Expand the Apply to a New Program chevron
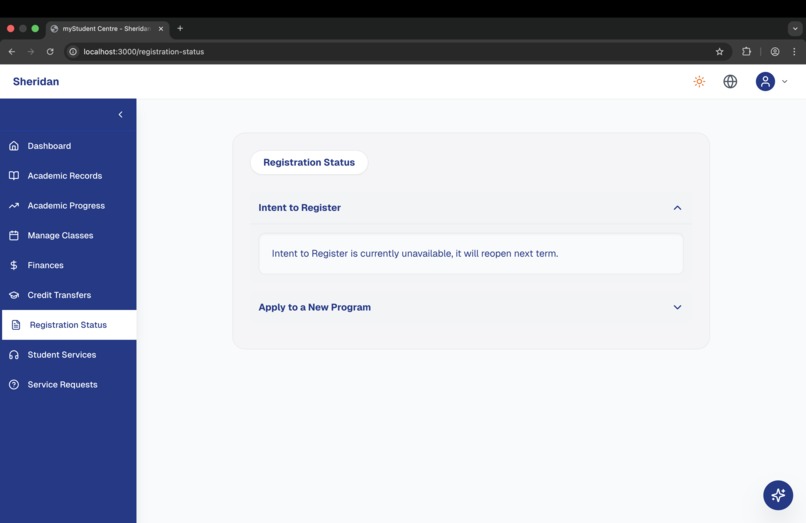Viewport: 806px width, 523px height. click(x=677, y=307)
